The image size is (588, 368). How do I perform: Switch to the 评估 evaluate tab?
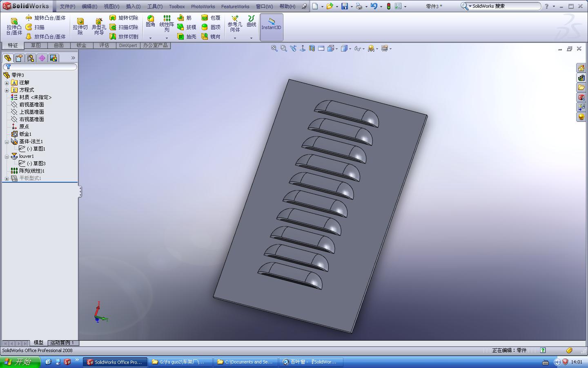tap(105, 45)
